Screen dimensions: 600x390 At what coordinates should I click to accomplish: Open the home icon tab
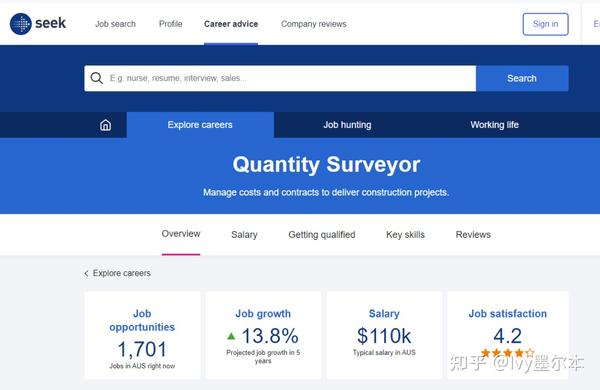pyautogui.click(x=105, y=125)
